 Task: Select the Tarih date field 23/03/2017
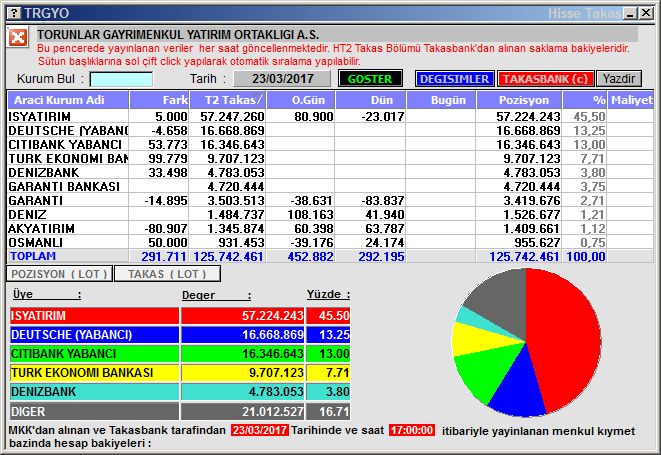(282, 79)
